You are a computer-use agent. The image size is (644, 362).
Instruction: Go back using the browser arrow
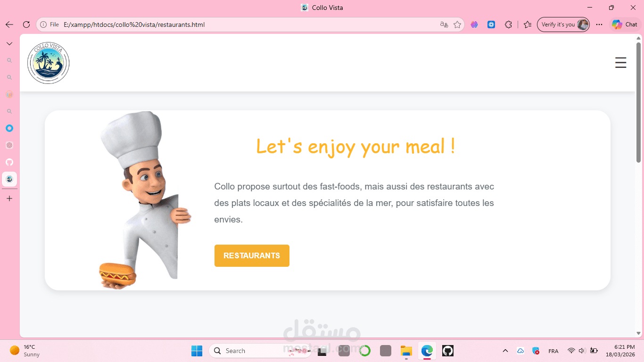pos(9,25)
